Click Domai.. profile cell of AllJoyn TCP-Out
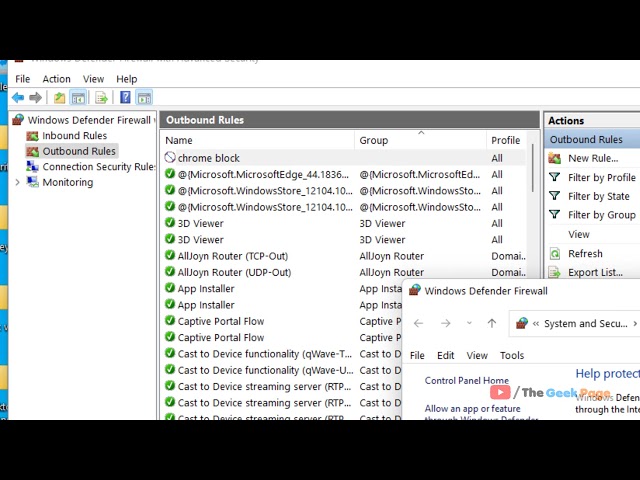 click(x=508, y=256)
